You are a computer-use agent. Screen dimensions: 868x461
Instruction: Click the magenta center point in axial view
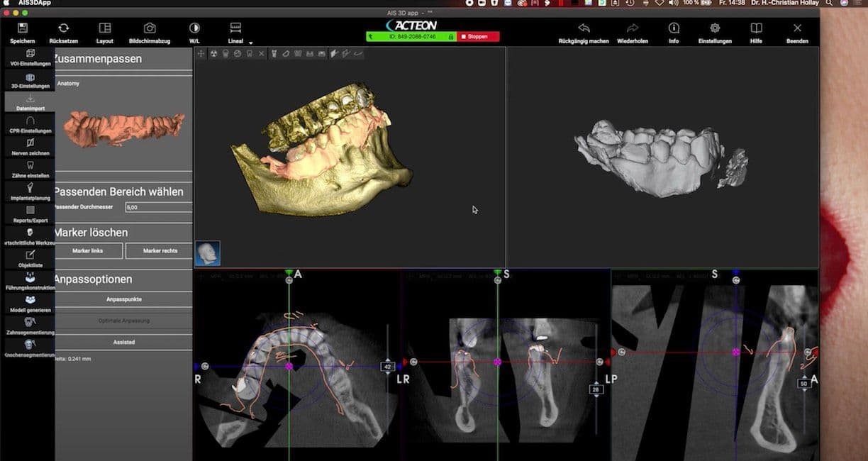coord(289,367)
